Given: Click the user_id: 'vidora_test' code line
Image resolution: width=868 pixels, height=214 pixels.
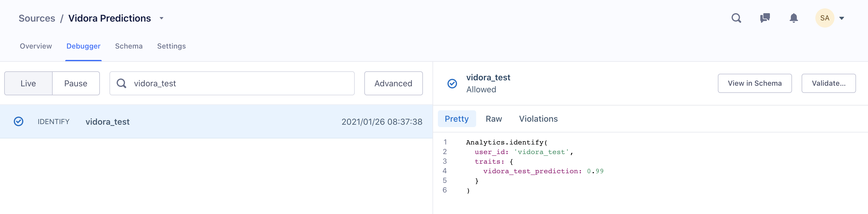Looking at the screenshot, I should click(x=524, y=152).
